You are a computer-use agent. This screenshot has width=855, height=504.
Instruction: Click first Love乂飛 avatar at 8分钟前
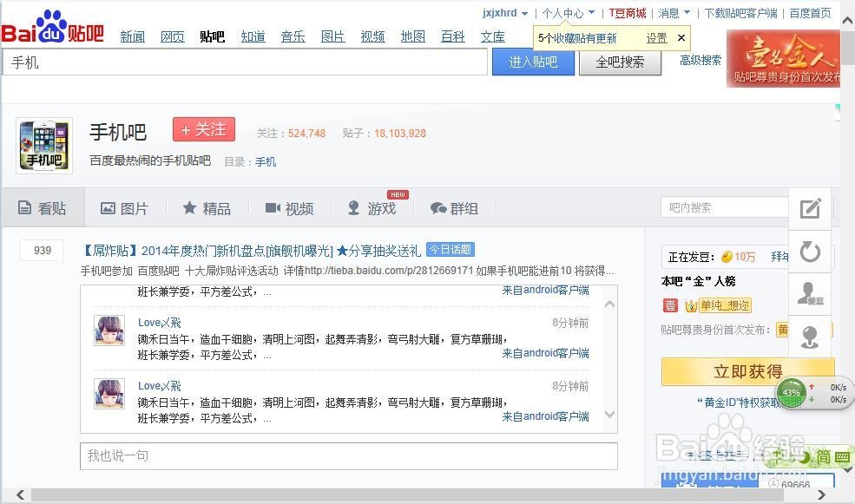[109, 331]
